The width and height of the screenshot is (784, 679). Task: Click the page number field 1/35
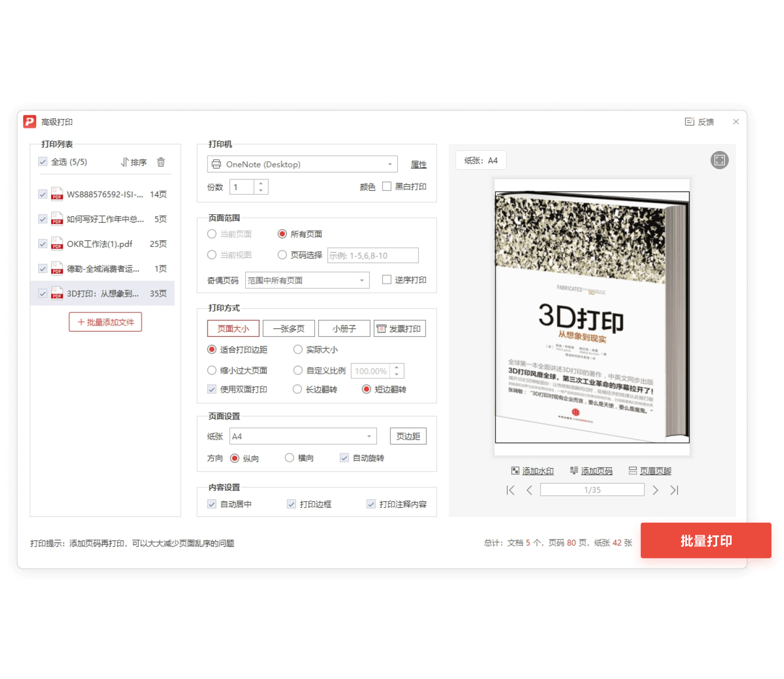coord(592,490)
